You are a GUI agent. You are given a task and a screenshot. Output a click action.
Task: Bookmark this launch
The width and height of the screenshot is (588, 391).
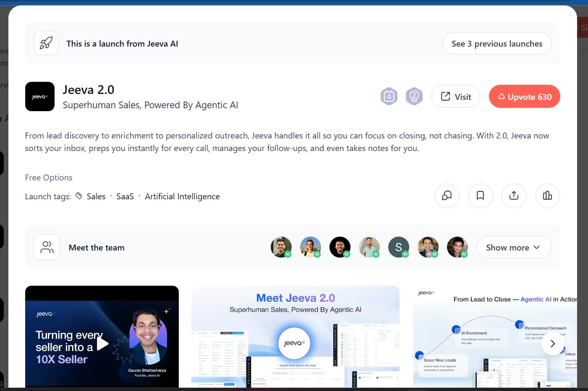click(481, 196)
